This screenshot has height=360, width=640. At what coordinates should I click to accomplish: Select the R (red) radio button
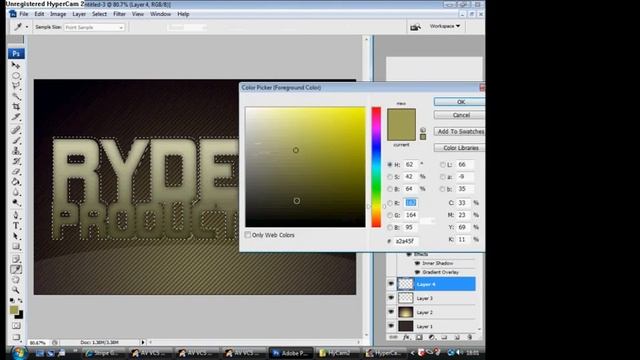(x=390, y=203)
